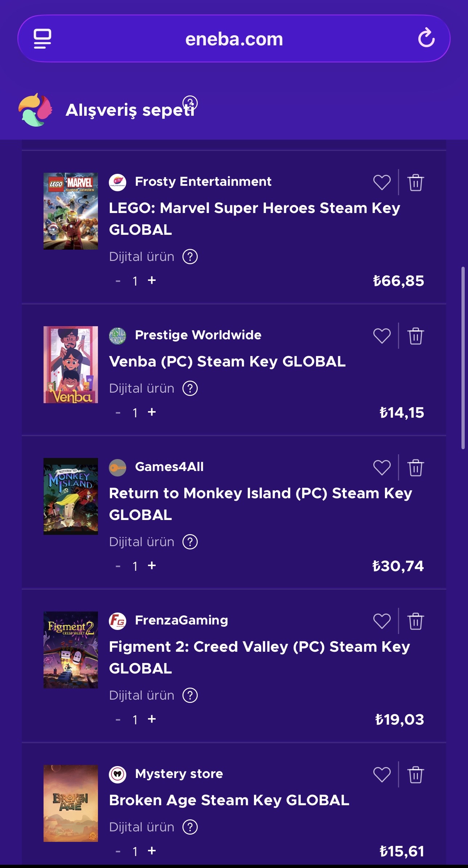Image resolution: width=468 pixels, height=868 pixels.
Task: Remove Venba from the cart
Action: pos(415,336)
